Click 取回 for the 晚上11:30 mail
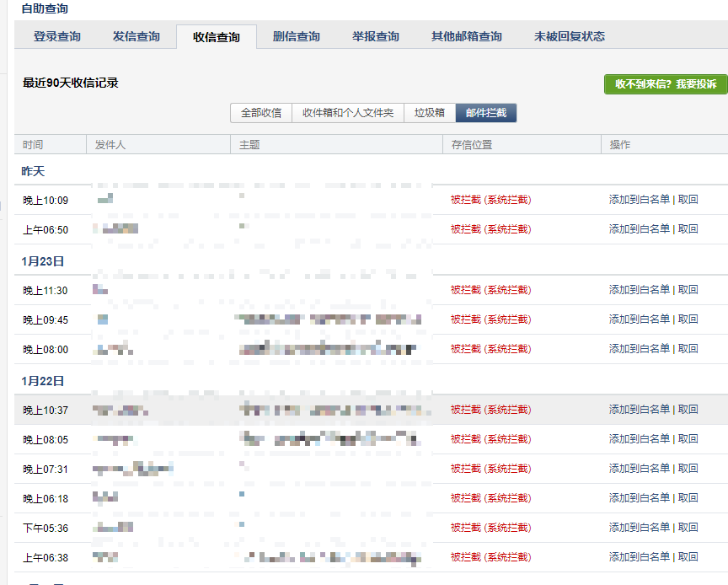Viewport: 728px width, 585px height. pyautogui.click(x=688, y=290)
